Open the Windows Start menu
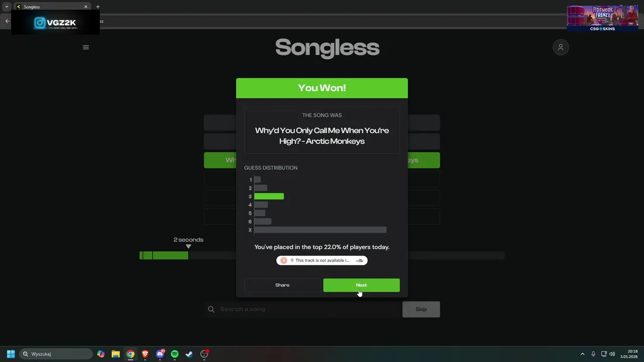Screen dimensions: 644x362 click(11, 354)
